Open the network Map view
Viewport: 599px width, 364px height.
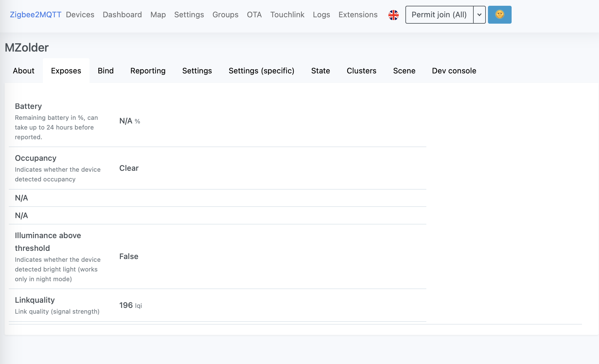point(158,15)
